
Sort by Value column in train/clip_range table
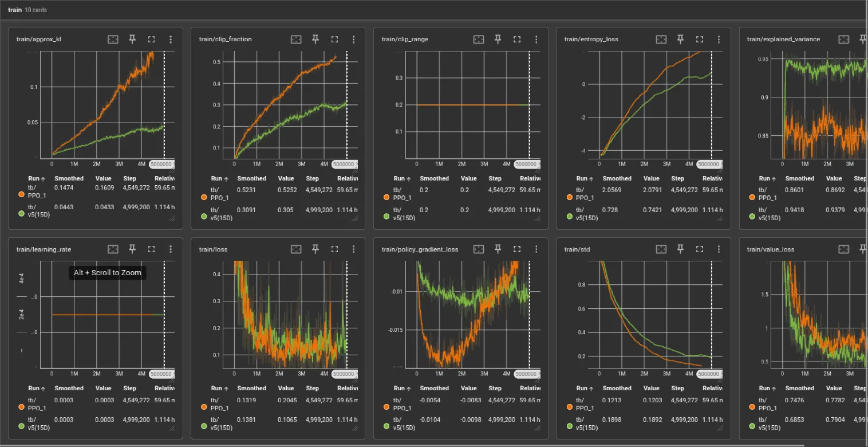469,178
